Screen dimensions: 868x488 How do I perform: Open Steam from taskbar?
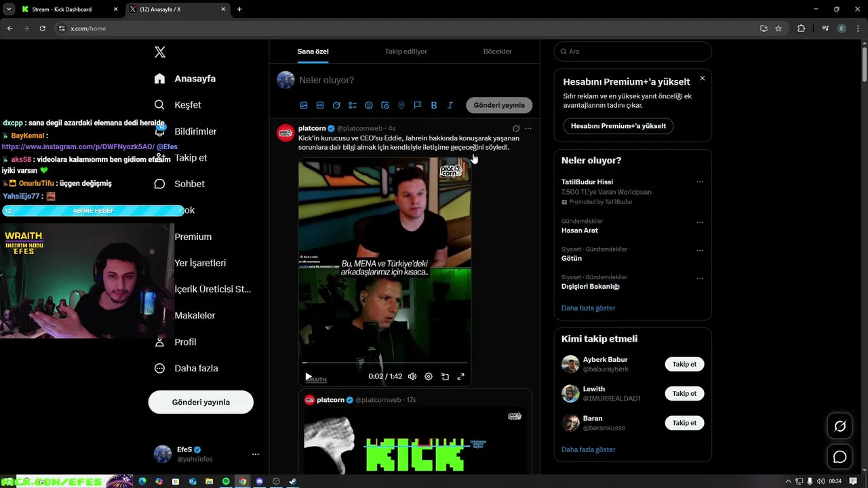tap(292, 481)
